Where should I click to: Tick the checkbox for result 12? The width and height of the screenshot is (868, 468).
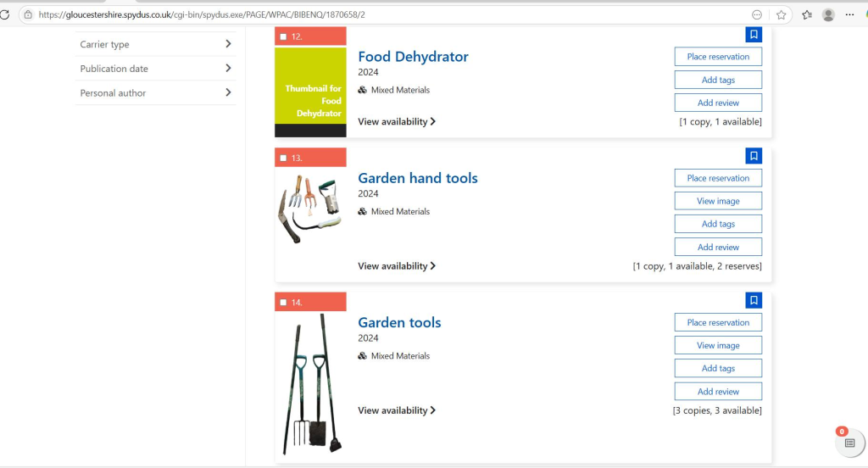[x=283, y=36]
